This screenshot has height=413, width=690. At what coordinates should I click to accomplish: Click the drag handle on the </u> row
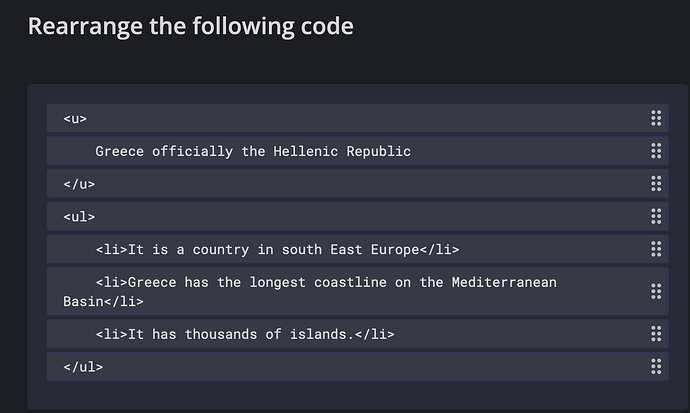tap(656, 183)
